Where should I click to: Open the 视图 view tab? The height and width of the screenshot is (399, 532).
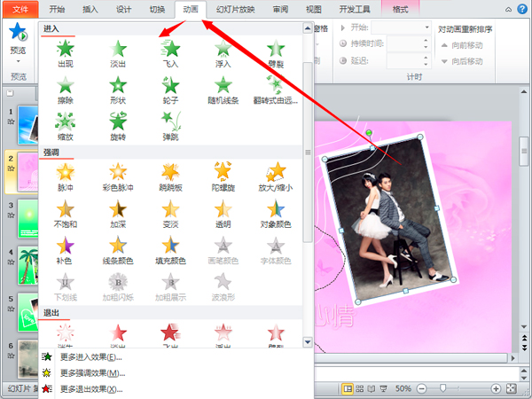pos(314,10)
